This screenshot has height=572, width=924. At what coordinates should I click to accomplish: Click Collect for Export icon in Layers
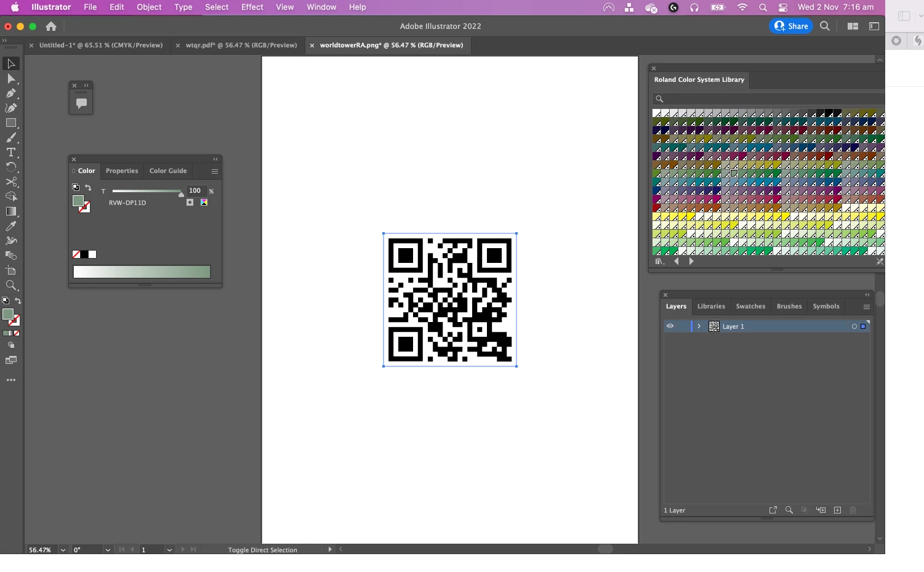773,510
